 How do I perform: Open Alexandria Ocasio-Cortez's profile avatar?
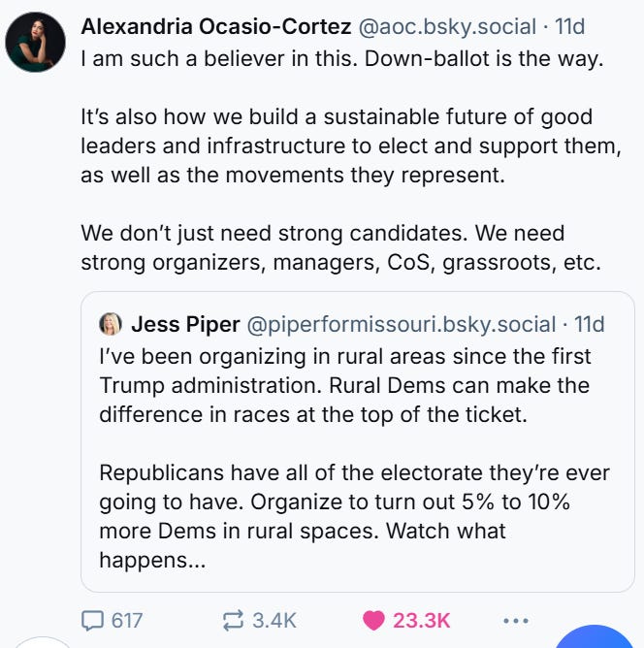pyautogui.click(x=36, y=42)
